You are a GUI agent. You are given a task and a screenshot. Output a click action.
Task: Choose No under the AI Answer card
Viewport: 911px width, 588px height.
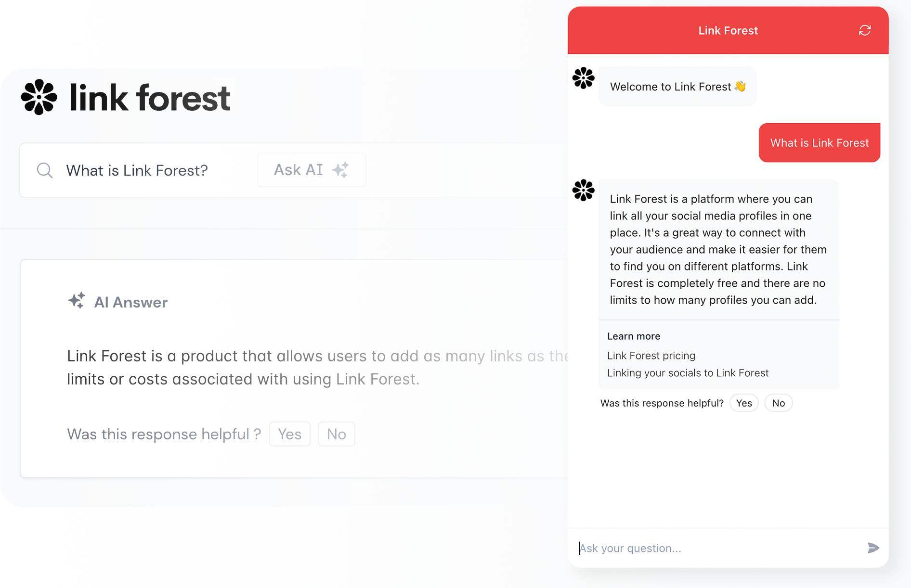(x=337, y=434)
